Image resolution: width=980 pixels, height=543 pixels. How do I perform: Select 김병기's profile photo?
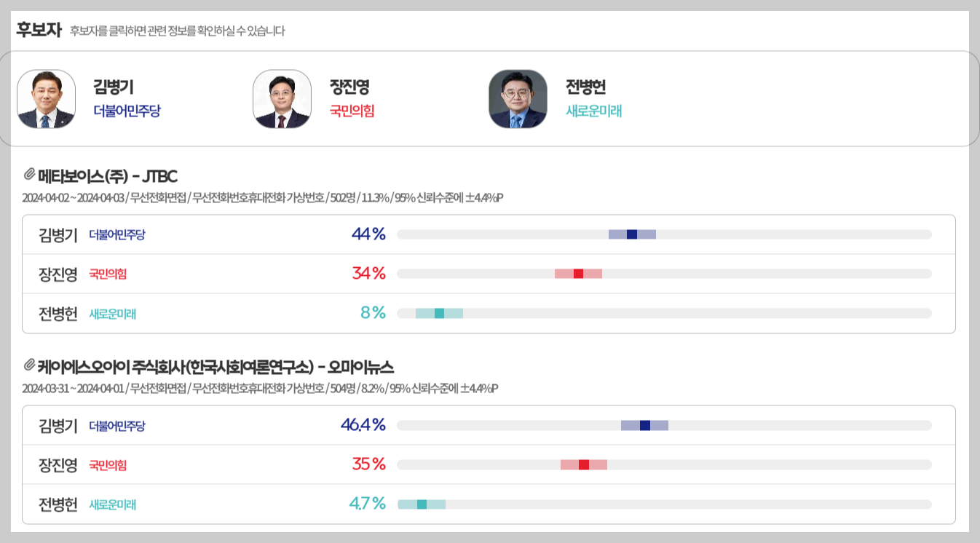[46, 99]
